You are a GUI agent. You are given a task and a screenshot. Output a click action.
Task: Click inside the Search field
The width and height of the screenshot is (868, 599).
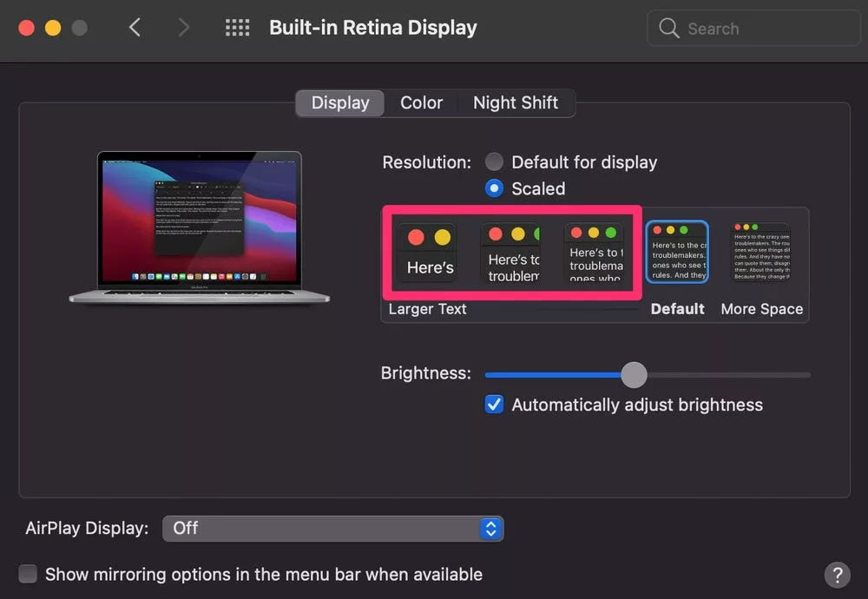point(746,28)
